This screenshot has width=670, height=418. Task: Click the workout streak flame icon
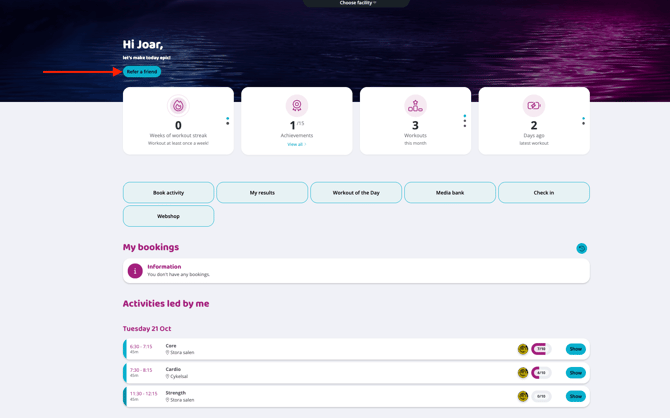pyautogui.click(x=178, y=105)
